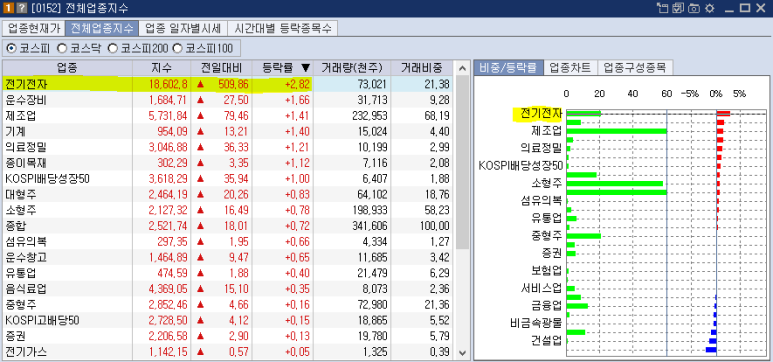Select the 중형주 row in the table
This screenshot has height=362, width=773.
[x=227, y=305]
